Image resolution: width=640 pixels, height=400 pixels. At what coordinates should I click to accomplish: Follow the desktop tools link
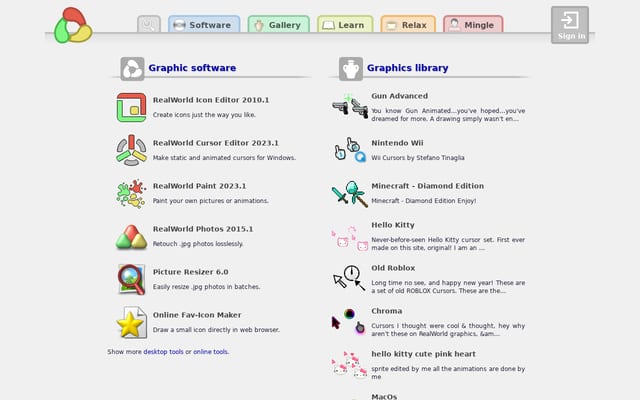click(x=163, y=352)
